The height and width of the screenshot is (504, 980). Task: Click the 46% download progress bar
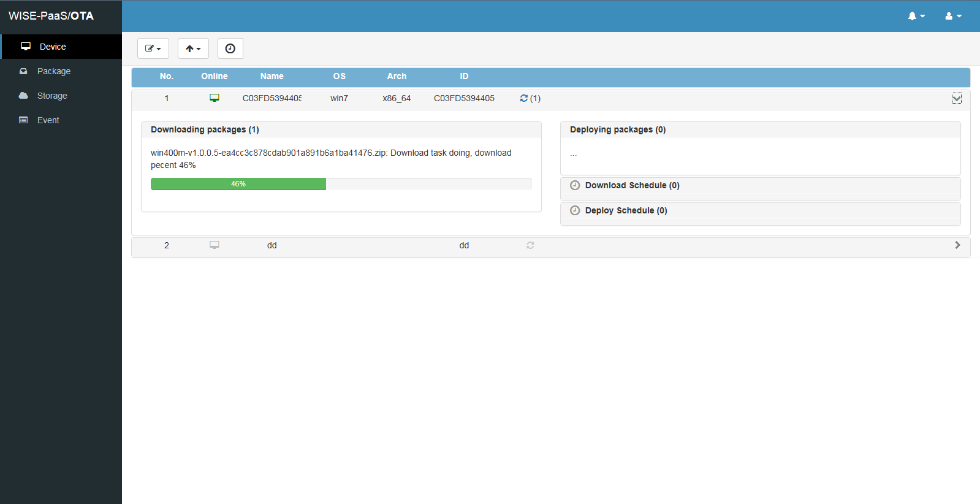(x=238, y=184)
